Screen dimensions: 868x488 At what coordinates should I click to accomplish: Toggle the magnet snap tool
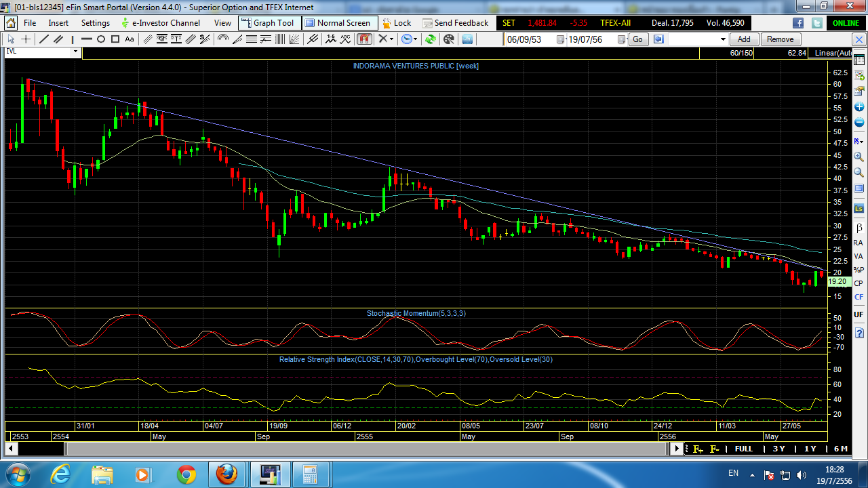(x=364, y=39)
